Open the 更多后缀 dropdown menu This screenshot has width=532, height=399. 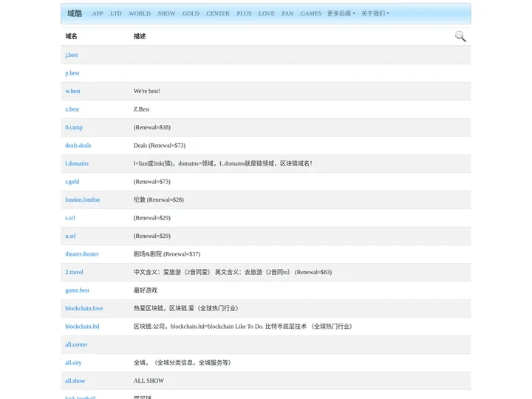tap(341, 13)
